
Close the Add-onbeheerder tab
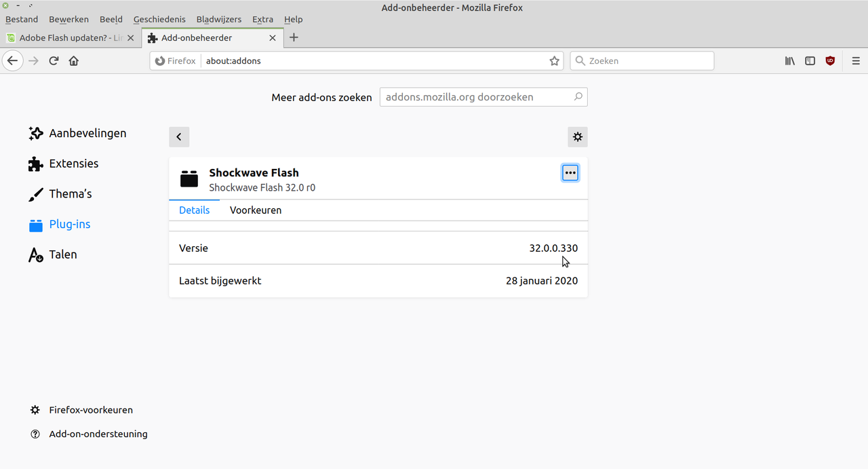(273, 38)
